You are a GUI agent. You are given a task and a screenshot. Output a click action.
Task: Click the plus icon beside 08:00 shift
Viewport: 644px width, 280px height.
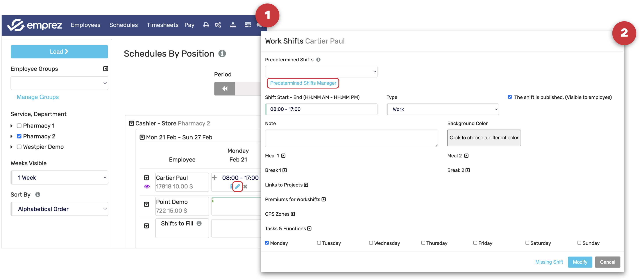tap(214, 178)
